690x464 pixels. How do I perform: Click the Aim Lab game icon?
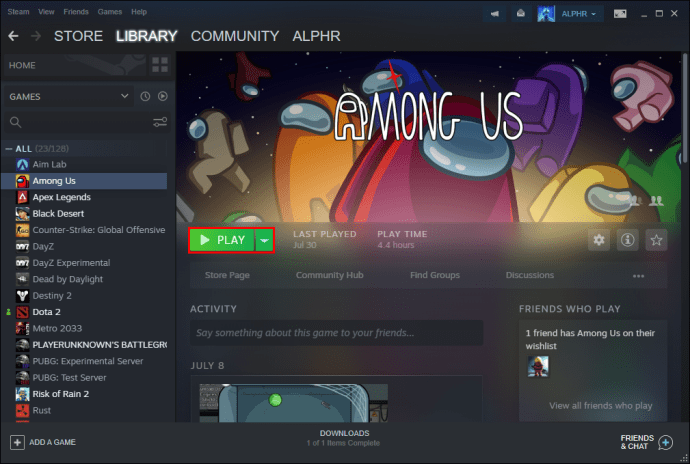22,165
